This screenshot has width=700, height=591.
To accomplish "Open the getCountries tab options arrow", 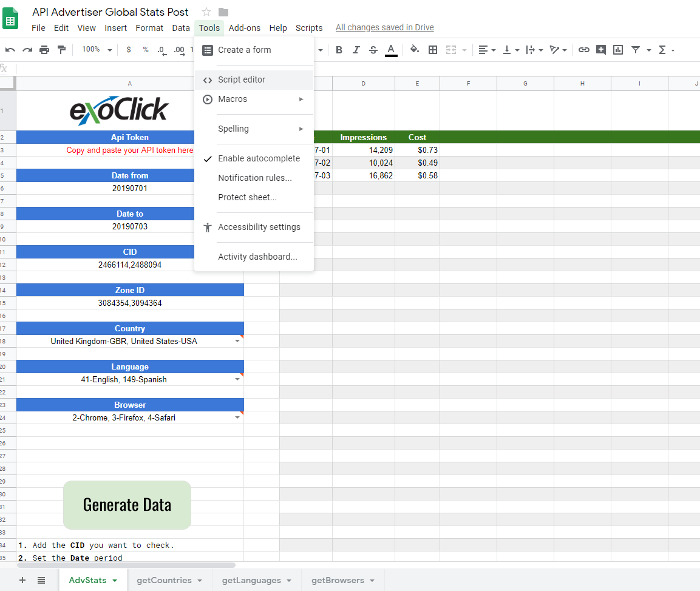I will [200, 580].
